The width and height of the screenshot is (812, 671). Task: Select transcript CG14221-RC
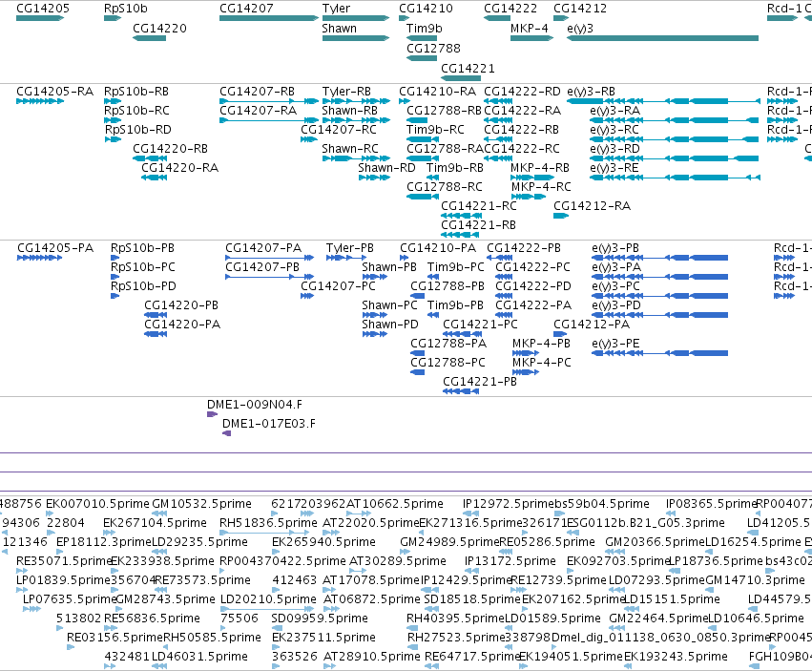[x=479, y=206]
